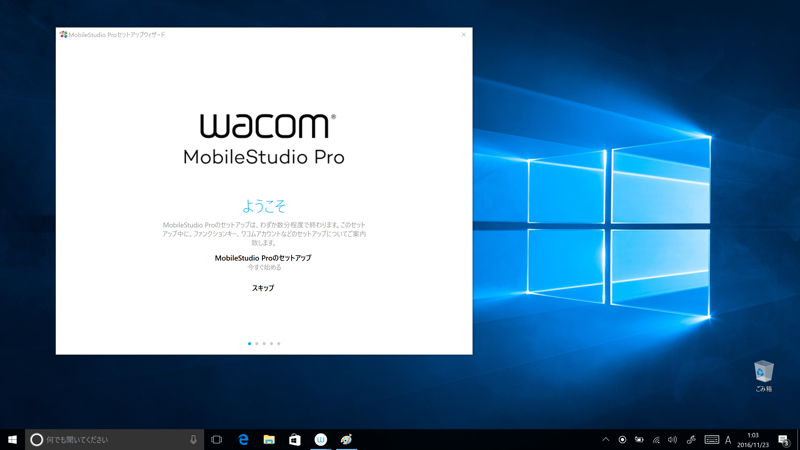This screenshot has width=800, height=450.
Task: Click the Cortana search box
Action: pyautogui.click(x=114, y=439)
